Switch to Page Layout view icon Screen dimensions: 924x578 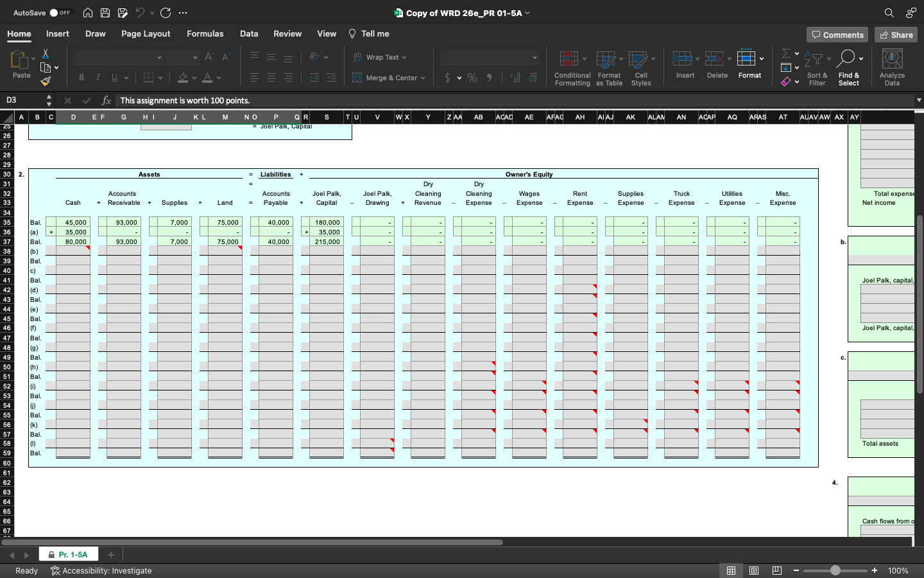coord(754,571)
